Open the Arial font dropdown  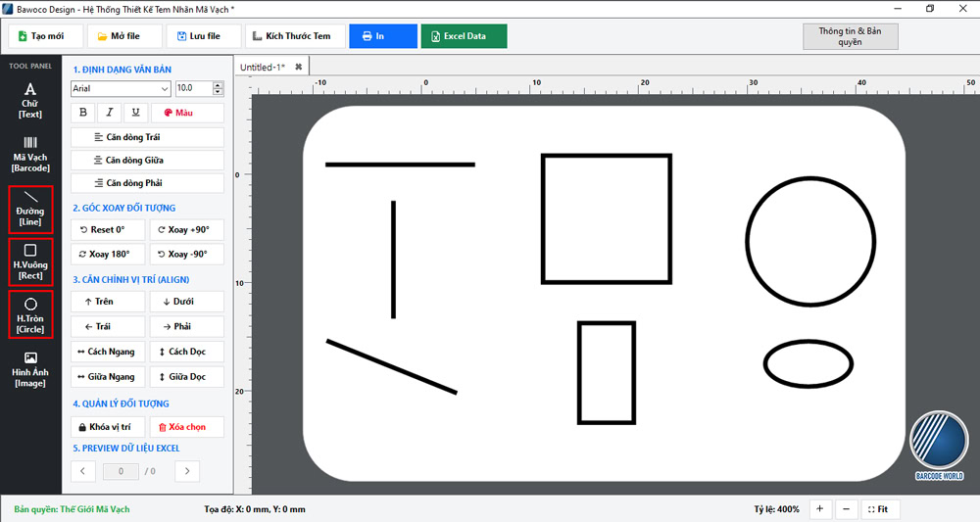tap(121, 89)
